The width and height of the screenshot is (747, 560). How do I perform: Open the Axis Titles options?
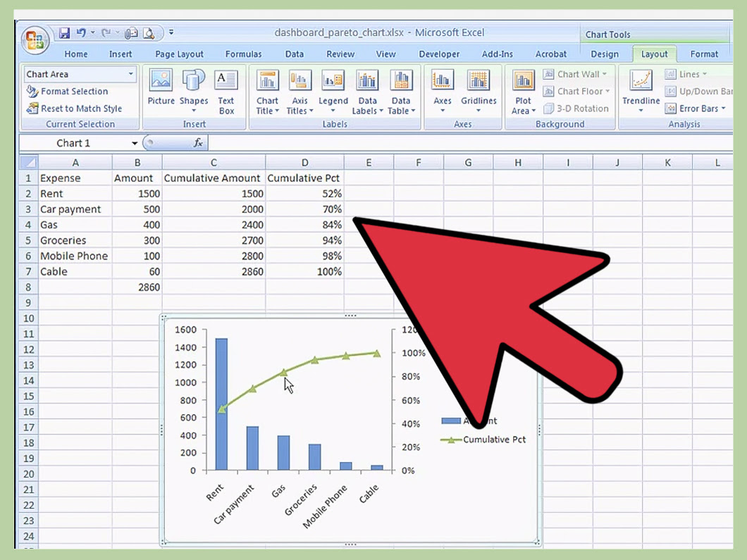[300, 92]
